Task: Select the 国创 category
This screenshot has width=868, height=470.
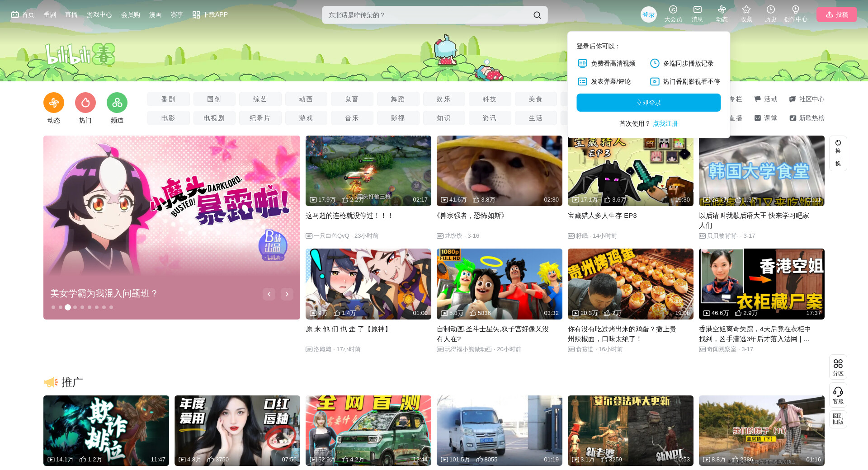Action: (214, 99)
